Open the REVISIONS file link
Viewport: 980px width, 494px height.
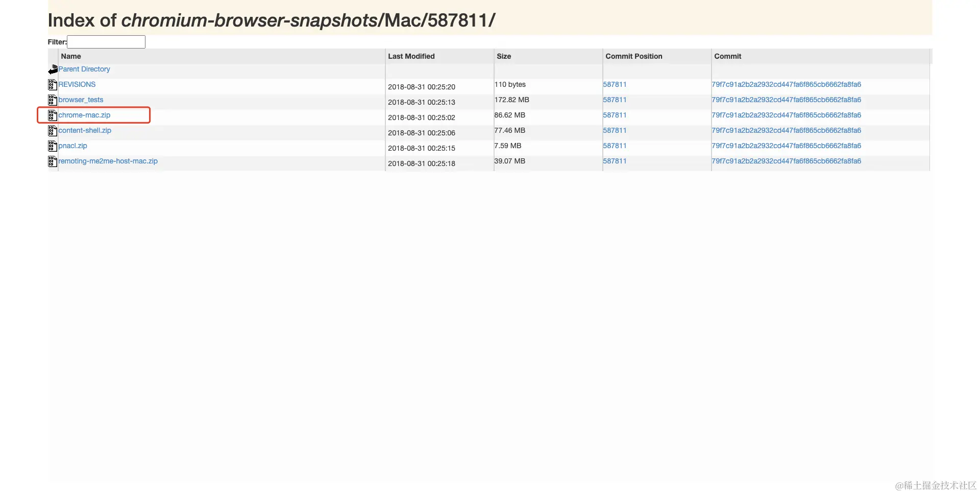pyautogui.click(x=77, y=84)
